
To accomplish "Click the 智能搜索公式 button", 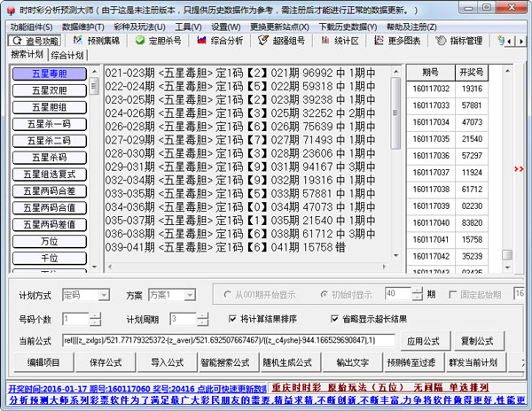I will coord(223,362).
